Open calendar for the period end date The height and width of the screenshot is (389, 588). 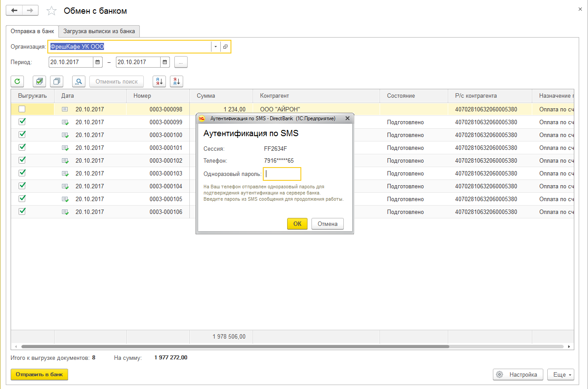tap(165, 62)
